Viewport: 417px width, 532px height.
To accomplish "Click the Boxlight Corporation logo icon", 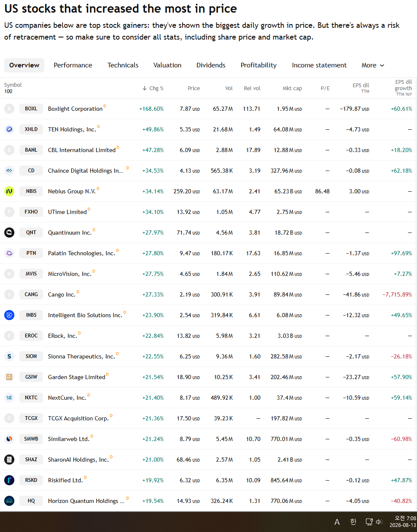I will [9, 109].
